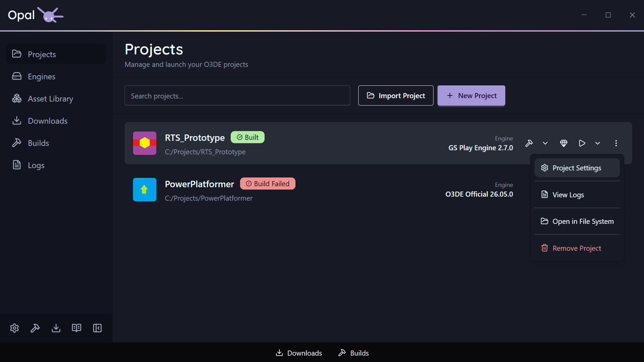The width and height of the screenshot is (644, 362).
Task: Open Downloads in the bottom status bar
Action: tap(298, 353)
